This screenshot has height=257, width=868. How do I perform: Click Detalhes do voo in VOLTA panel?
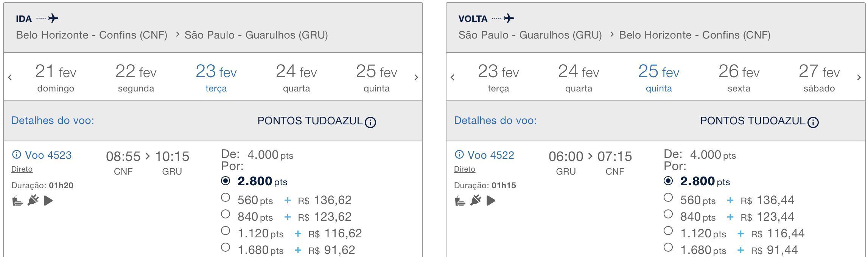coord(495,121)
